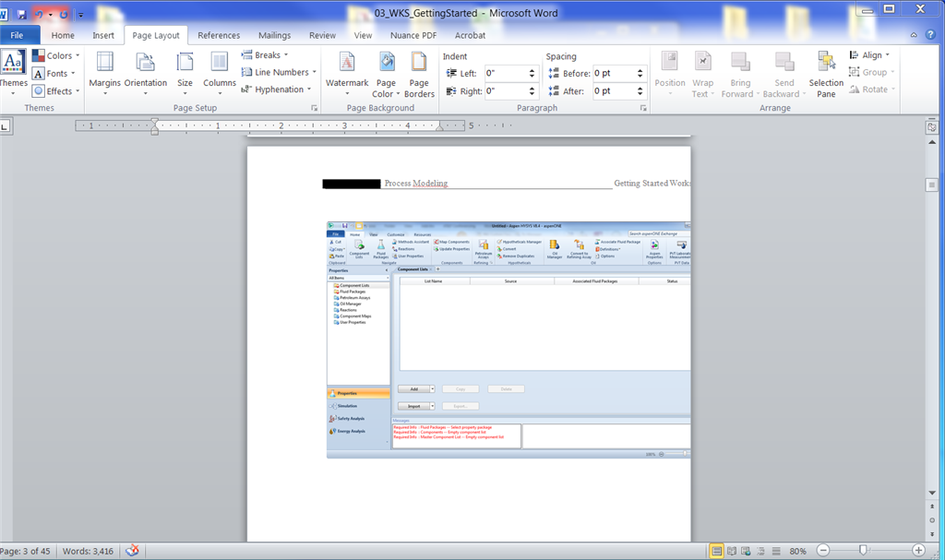The image size is (945, 560).
Task: Click the Wrap Text button
Action: 702,74
